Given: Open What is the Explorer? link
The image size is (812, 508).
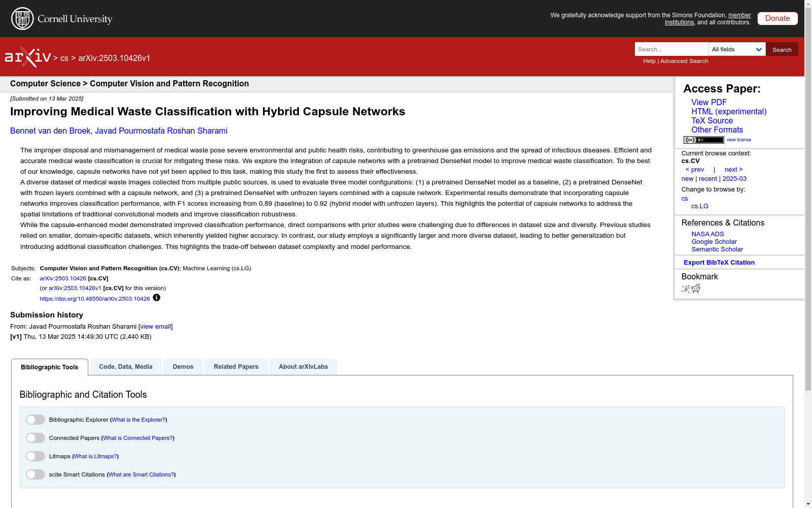Looking at the screenshot, I should point(139,420).
